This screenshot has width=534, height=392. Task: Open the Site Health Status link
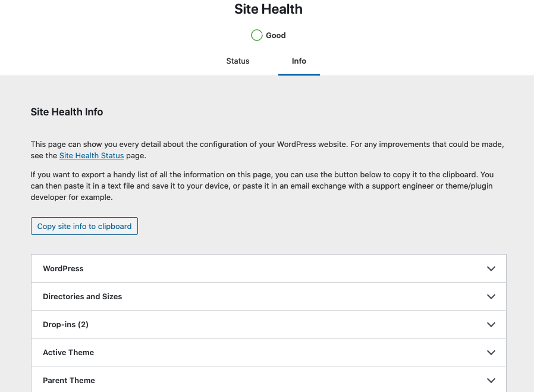92,156
